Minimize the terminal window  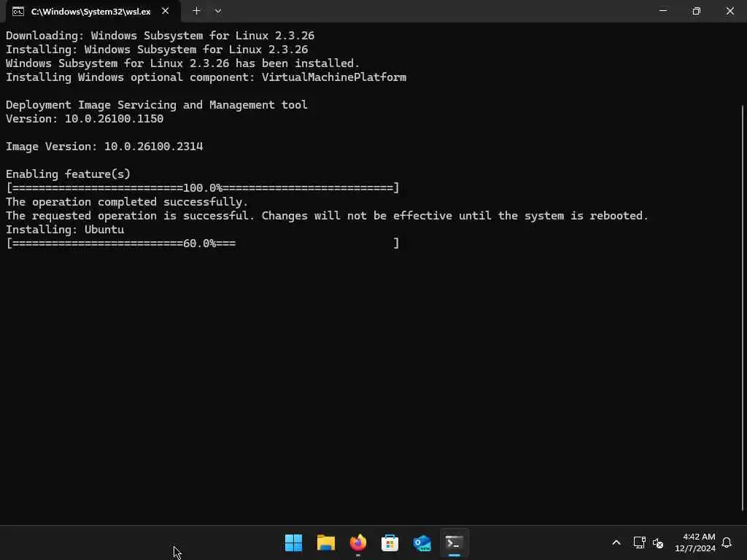(662, 11)
